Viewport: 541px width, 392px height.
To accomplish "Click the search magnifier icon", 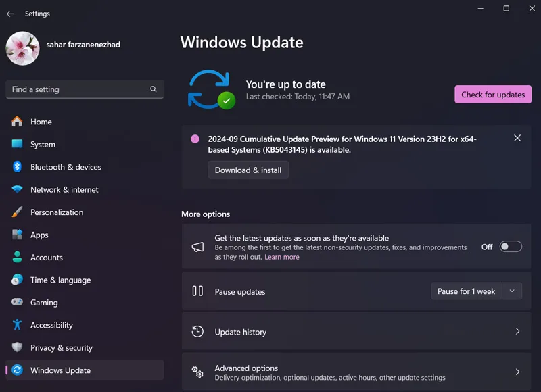I will pos(154,89).
